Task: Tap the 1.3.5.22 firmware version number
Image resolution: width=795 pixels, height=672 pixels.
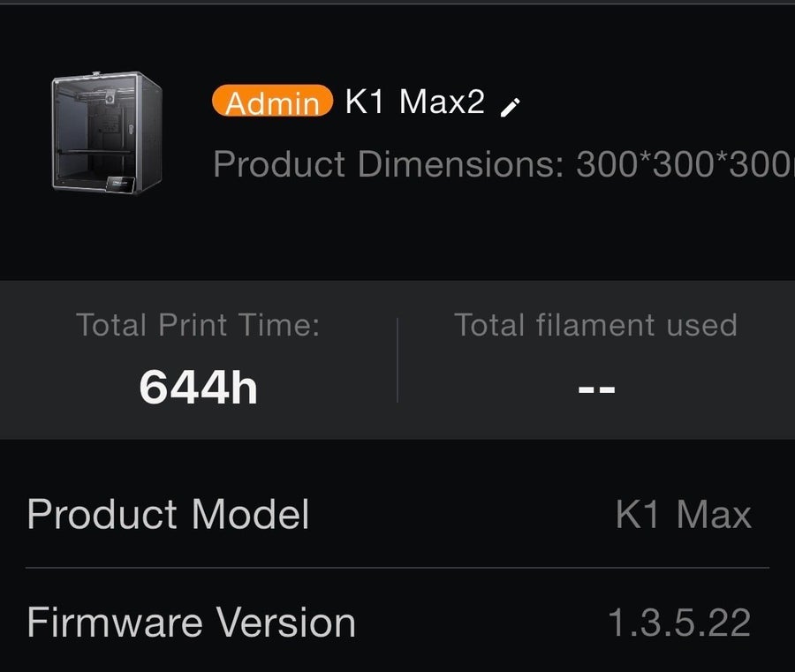Action: (x=679, y=623)
